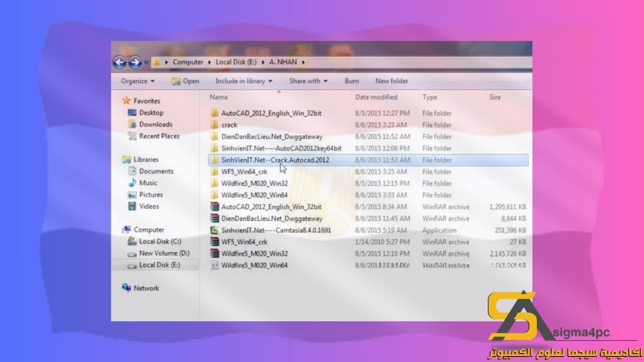644x362 pixels.
Task: Click the SinhvienIT.Net----AutoCAD2012key64bit folder icon
Action: click(x=214, y=148)
